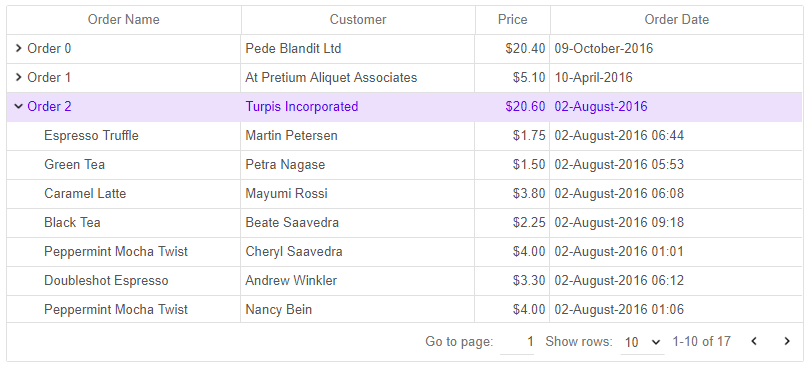Go to the next page arrow

pos(787,341)
